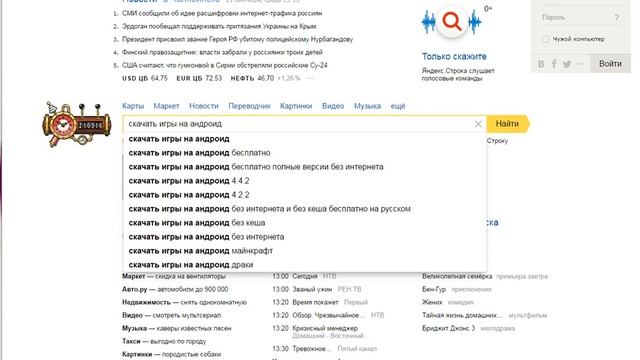640x360 pixels.
Task: Select suggestion ending with 'без интернета'
Action: [x=304, y=237]
